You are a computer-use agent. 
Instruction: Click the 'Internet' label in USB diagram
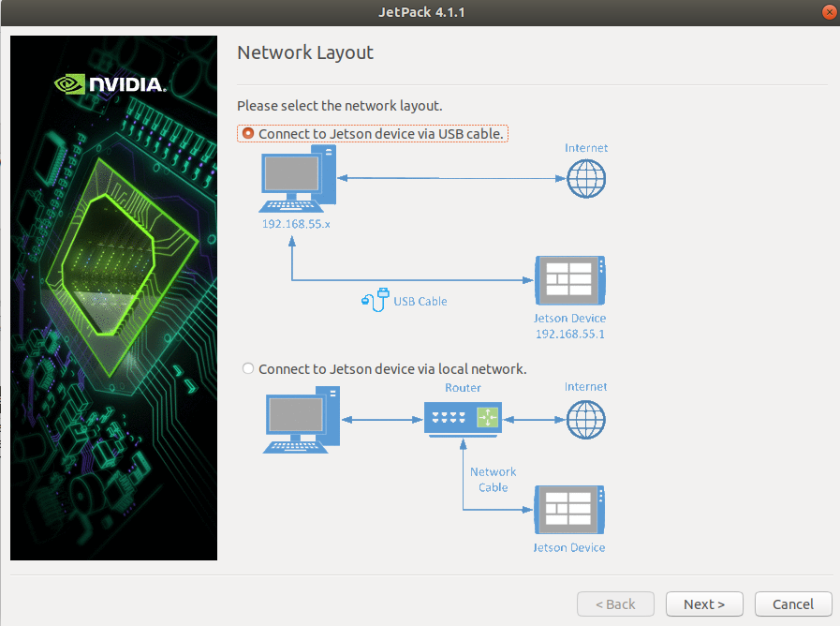coord(586,148)
